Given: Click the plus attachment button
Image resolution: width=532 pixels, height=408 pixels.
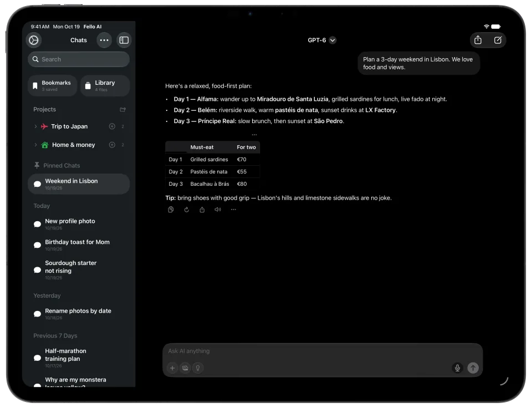Looking at the screenshot, I should click(x=172, y=368).
